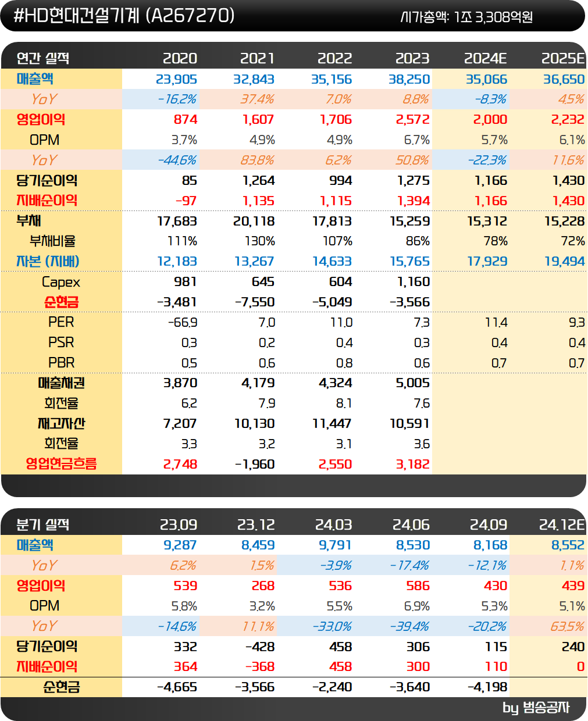Select 2023 revenue value 38,250
588x721 pixels.
tap(409, 79)
